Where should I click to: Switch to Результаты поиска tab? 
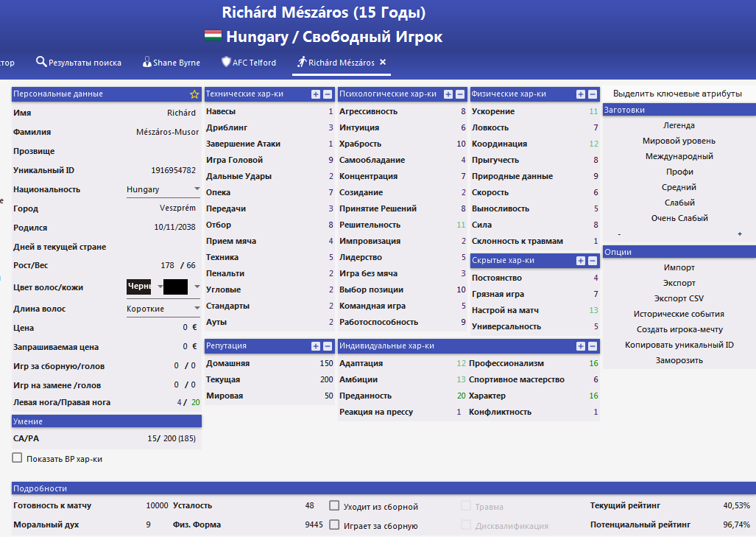[79, 63]
